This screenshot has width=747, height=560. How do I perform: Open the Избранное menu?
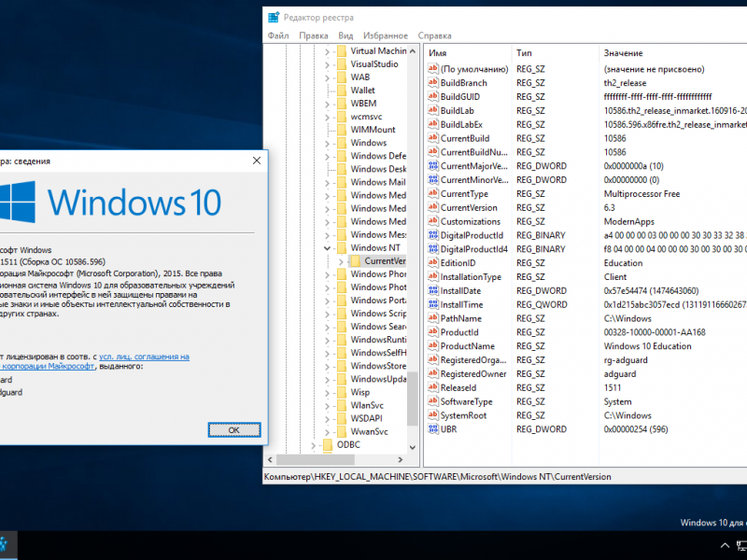(386, 35)
